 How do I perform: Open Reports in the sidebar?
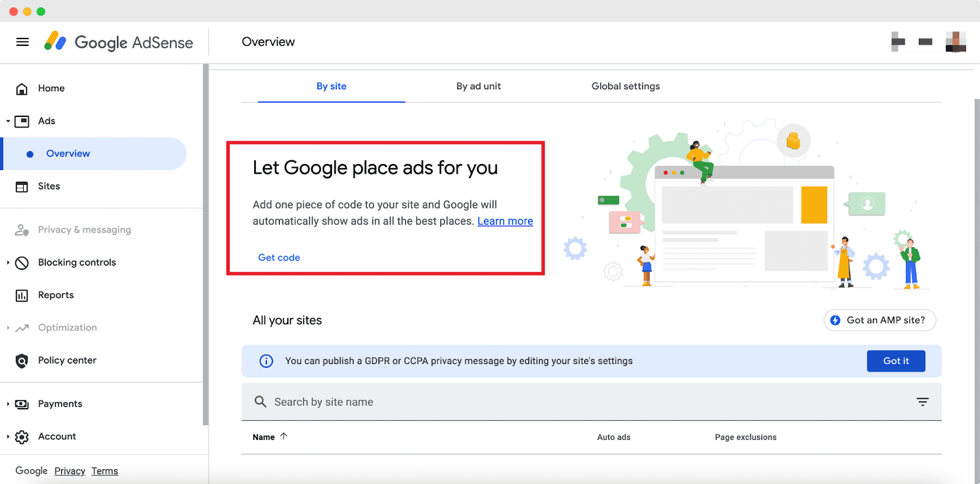pos(56,295)
